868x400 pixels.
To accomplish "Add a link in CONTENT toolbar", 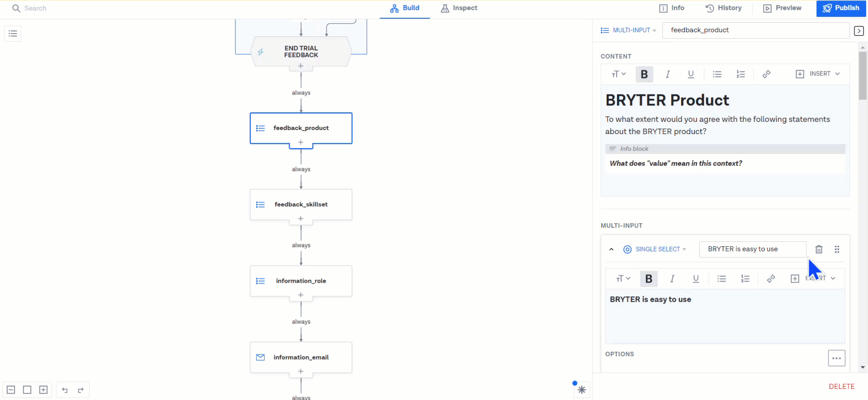I will 767,74.
